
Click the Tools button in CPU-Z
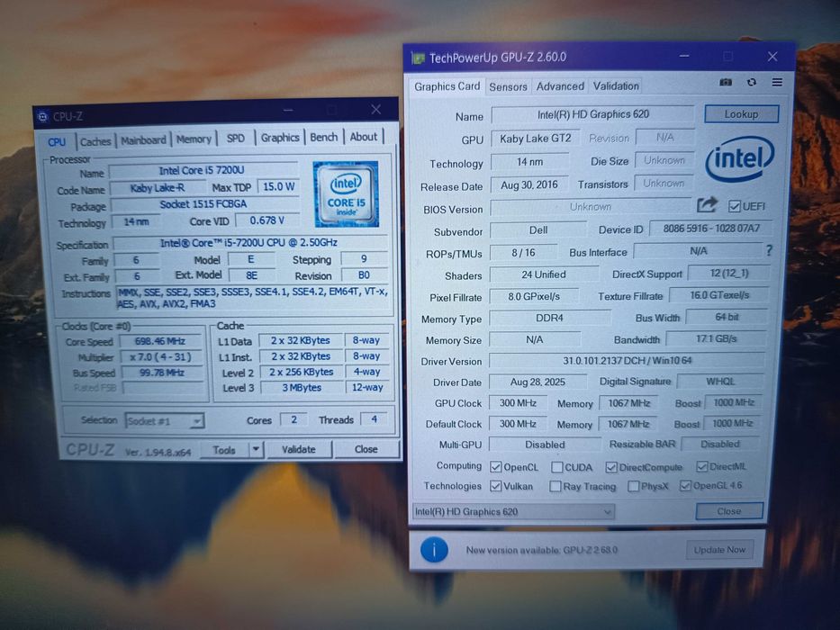(x=224, y=450)
